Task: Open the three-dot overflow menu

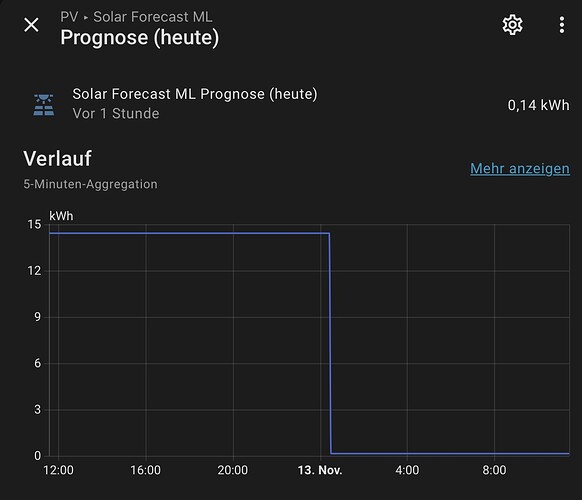Action: pyautogui.click(x=562, y=25)
